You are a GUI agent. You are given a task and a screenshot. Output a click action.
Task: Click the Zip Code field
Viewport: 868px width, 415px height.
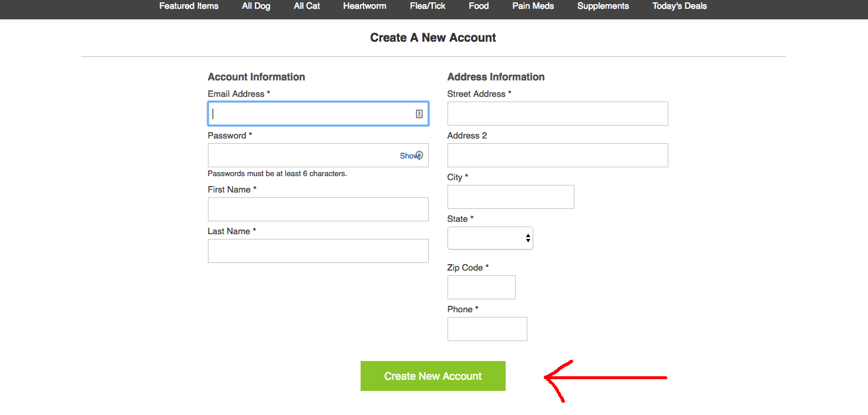point(481,288)
